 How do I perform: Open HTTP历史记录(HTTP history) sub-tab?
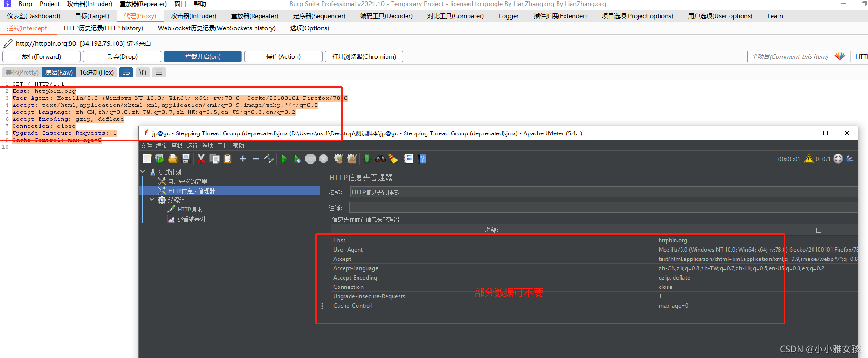(x=103, y=28)
